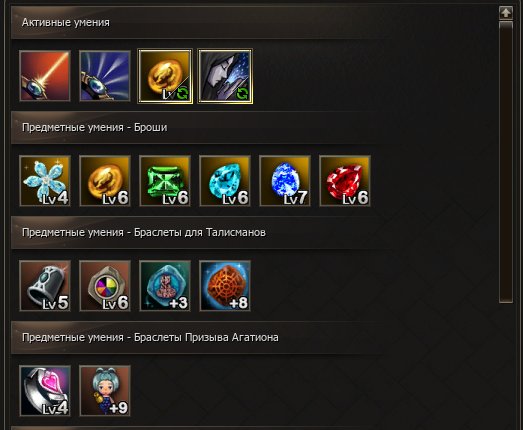Click the blue flower brooch Lv4
523x430 pixels.
coord(45,181)
